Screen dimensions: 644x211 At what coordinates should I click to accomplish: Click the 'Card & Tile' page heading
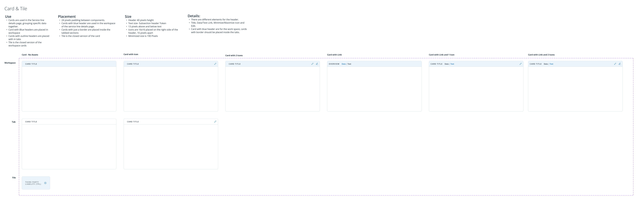pos(16,9)
